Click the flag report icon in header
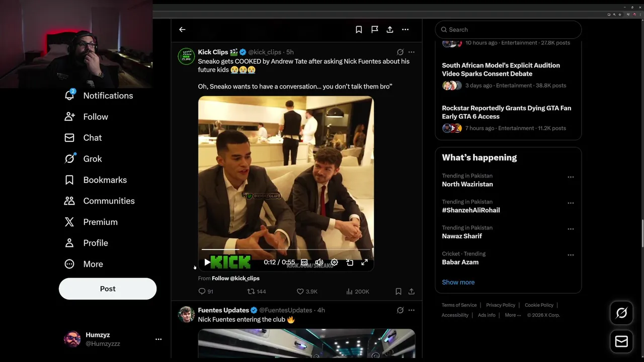 point(374,30)
